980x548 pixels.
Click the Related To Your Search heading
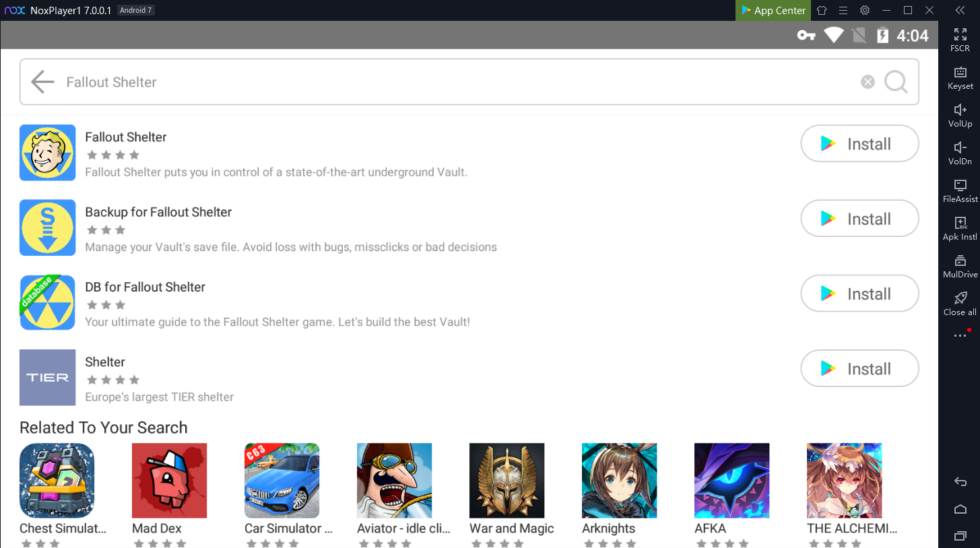tap(104, 427)
